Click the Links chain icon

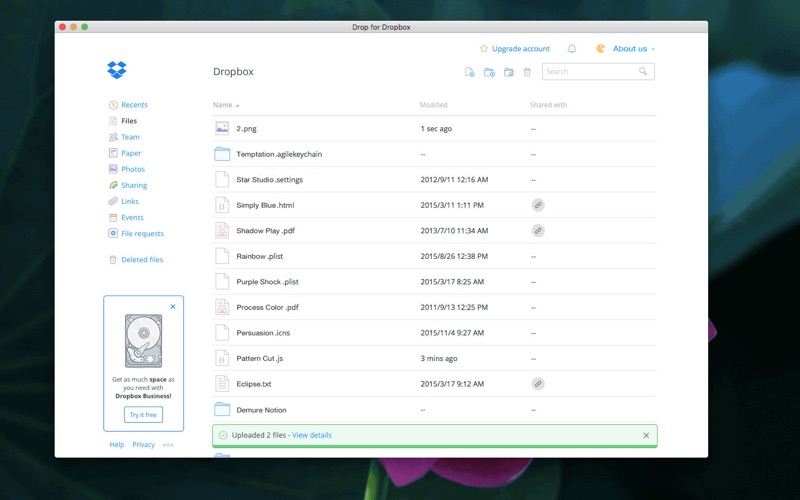pyautogui.click(x=113, y=201)
